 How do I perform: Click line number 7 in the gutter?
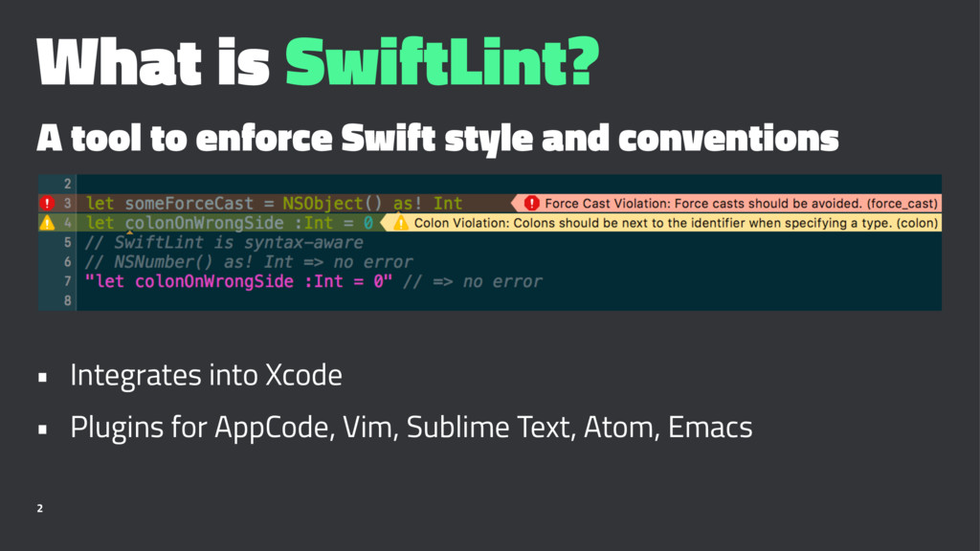68,281
